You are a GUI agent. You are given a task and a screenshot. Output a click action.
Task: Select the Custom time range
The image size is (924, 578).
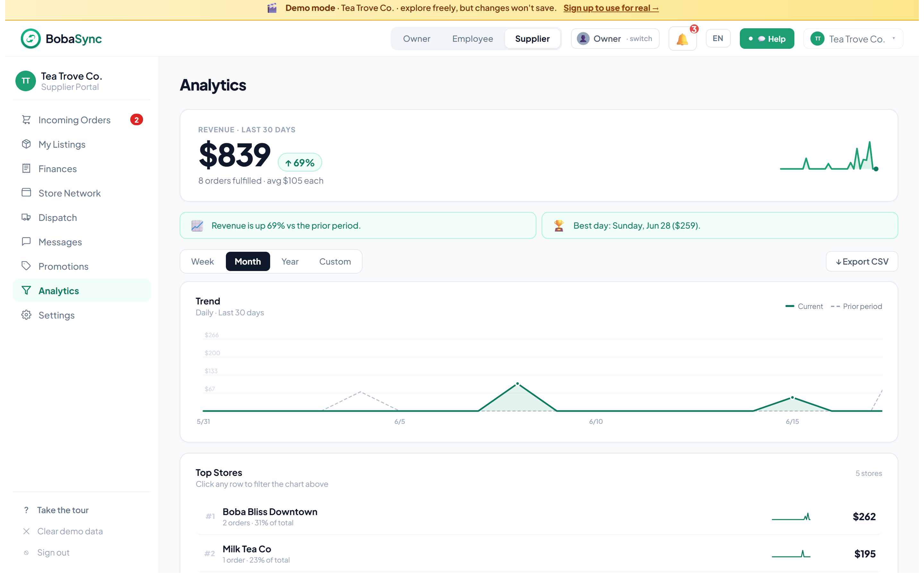(335, 261)
